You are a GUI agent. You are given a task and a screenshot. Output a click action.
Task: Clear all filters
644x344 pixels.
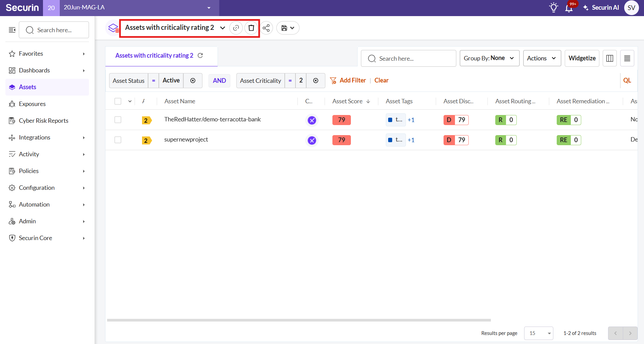click(x=381, y=80)
